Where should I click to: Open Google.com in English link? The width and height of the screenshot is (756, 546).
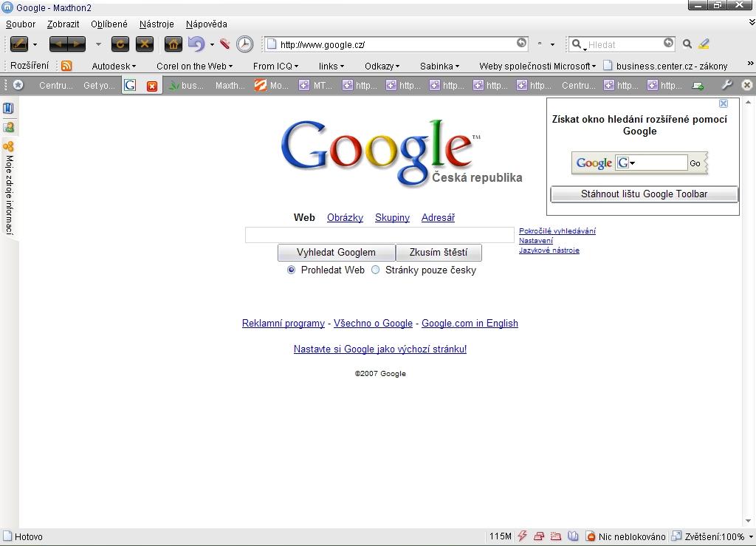470,323
